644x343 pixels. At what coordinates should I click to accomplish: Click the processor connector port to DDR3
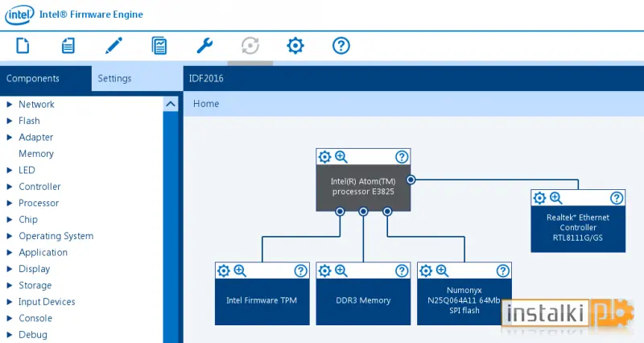click(x=363, y=212)
